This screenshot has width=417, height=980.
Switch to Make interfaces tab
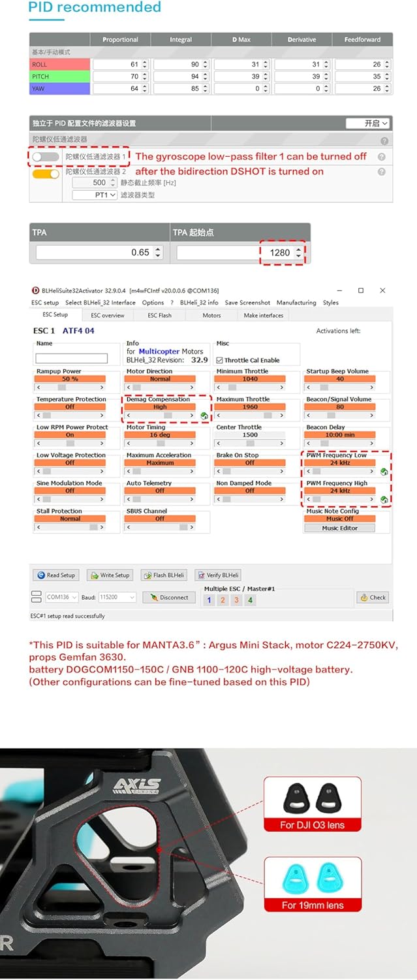264,315
